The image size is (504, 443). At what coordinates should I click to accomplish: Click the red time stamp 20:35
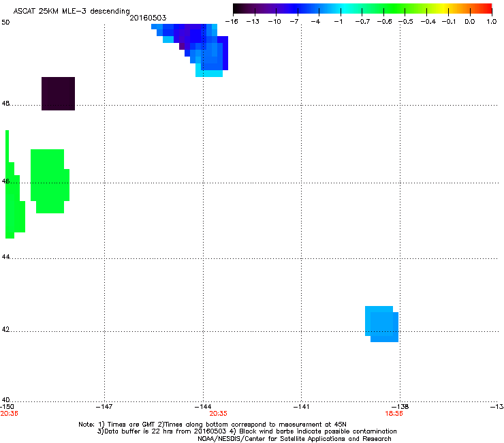point(218,414)
